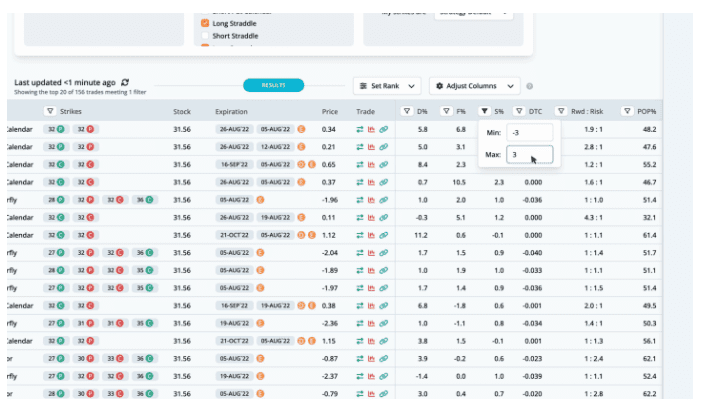The width and height of the screenshot is (705, 412).
Task: Click the Max value input field
Action: pos(529,155)
